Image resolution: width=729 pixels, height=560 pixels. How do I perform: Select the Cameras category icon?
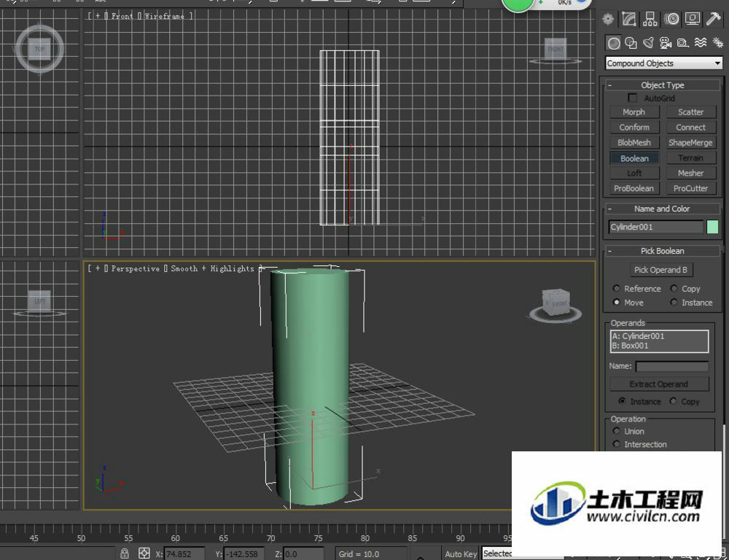point(666,43)
